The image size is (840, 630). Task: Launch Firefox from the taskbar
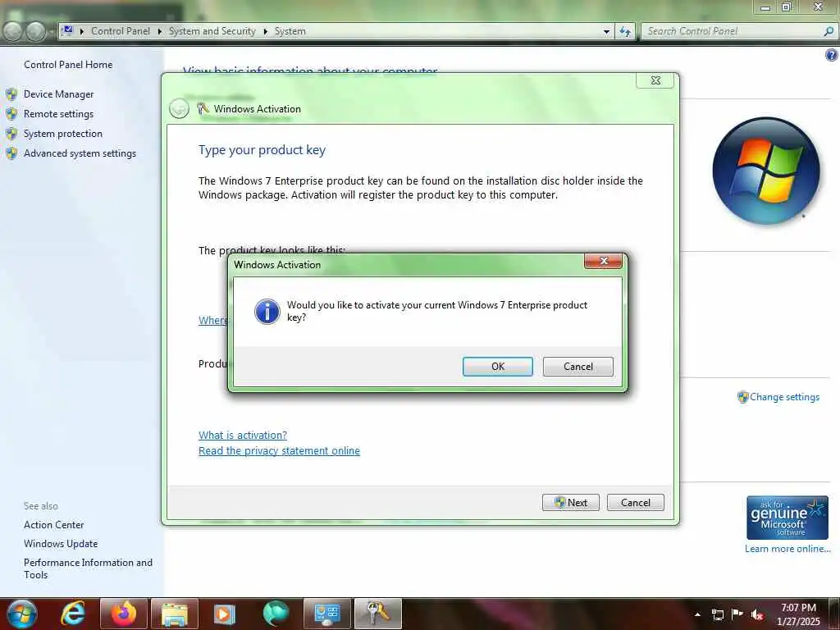124,614
